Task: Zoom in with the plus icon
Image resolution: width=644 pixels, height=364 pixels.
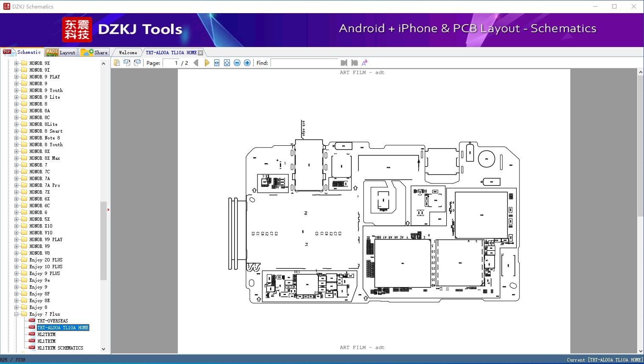Action: point(247,63)
